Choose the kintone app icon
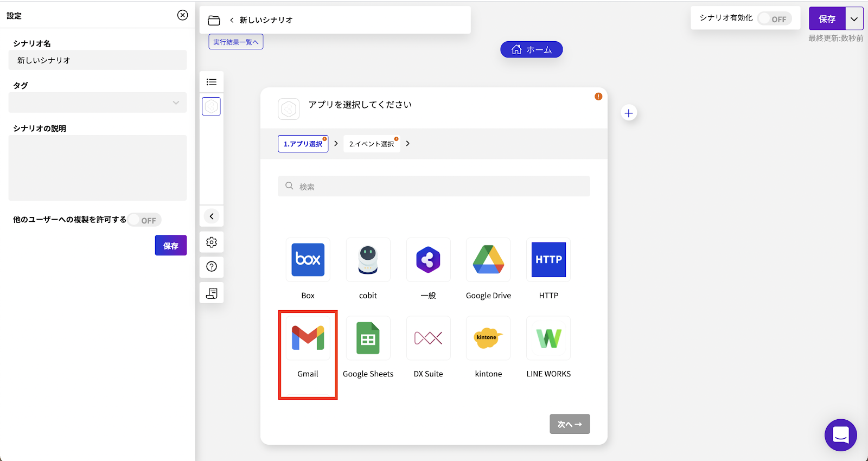Image resolution: width=868 pixels, height=461 pixels. [x=488, y=338]
